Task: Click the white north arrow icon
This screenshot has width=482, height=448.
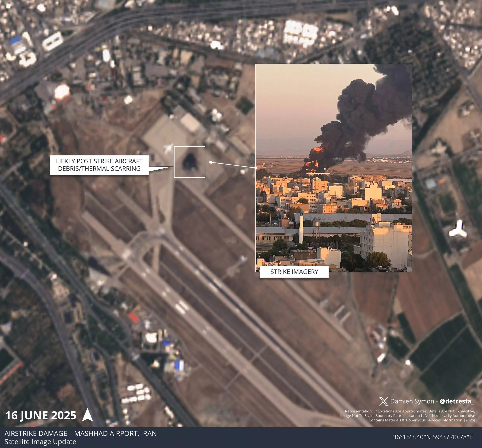Action: pos(87,415)
